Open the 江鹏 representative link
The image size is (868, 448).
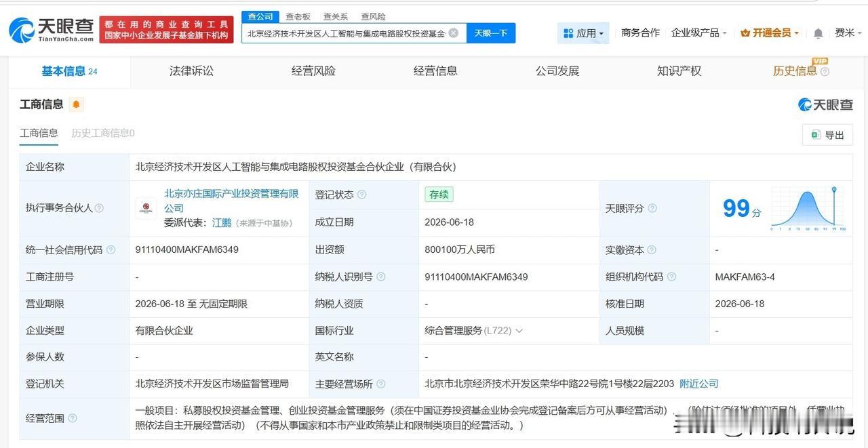(x=222, y=222)
